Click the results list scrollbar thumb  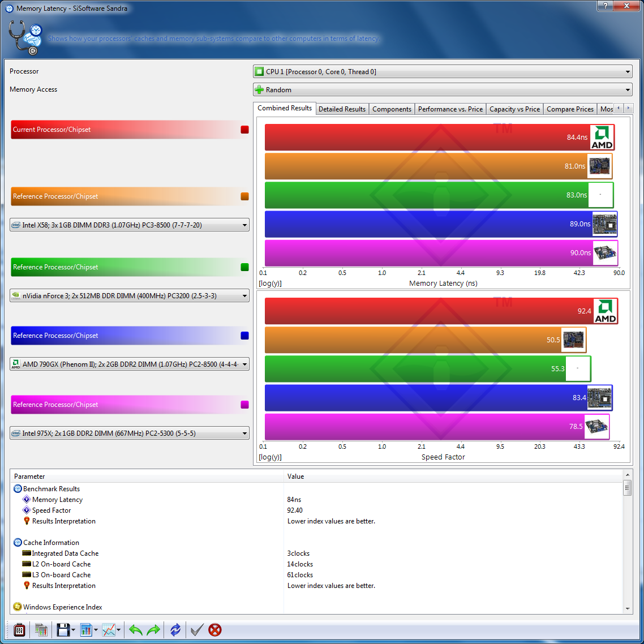pos(627,489)
